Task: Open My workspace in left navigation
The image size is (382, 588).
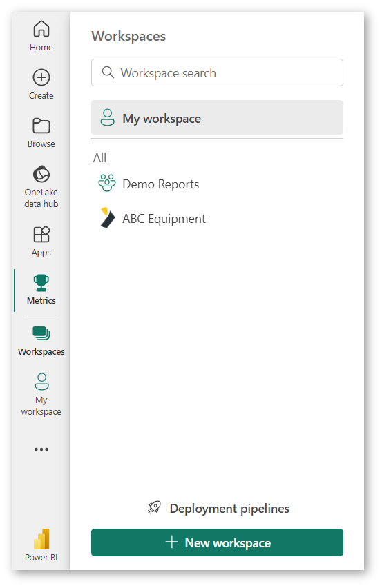Action: tap(41, 394)
